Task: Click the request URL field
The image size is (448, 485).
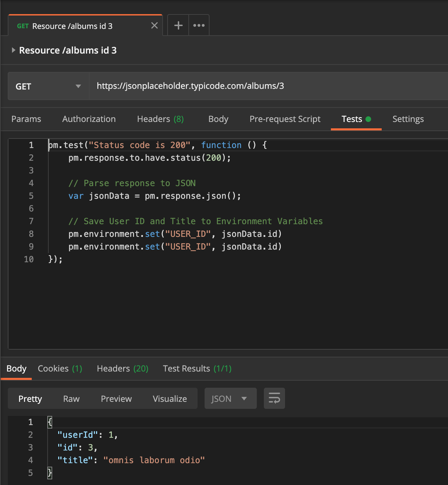Action: pyautogui.click(x=247, y=86)
